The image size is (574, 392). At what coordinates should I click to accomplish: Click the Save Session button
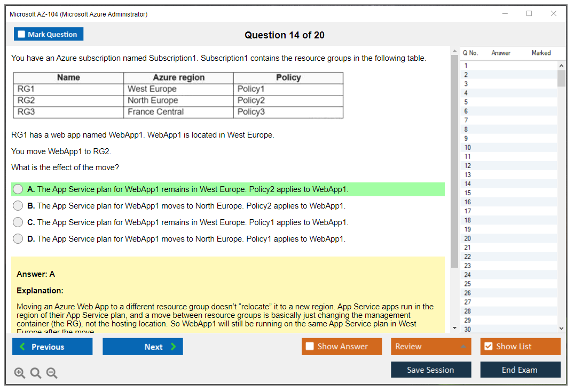[x=431, y=370]
